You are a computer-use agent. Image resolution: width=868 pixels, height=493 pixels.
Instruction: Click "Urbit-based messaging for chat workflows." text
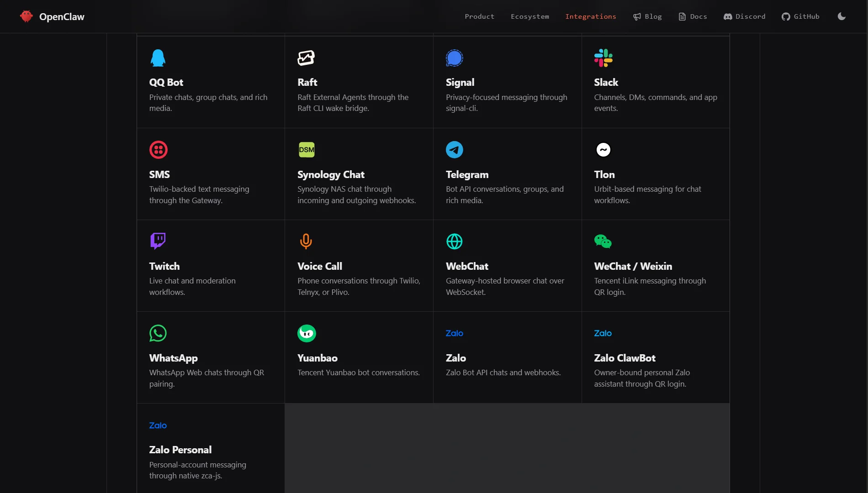point(647,194)
